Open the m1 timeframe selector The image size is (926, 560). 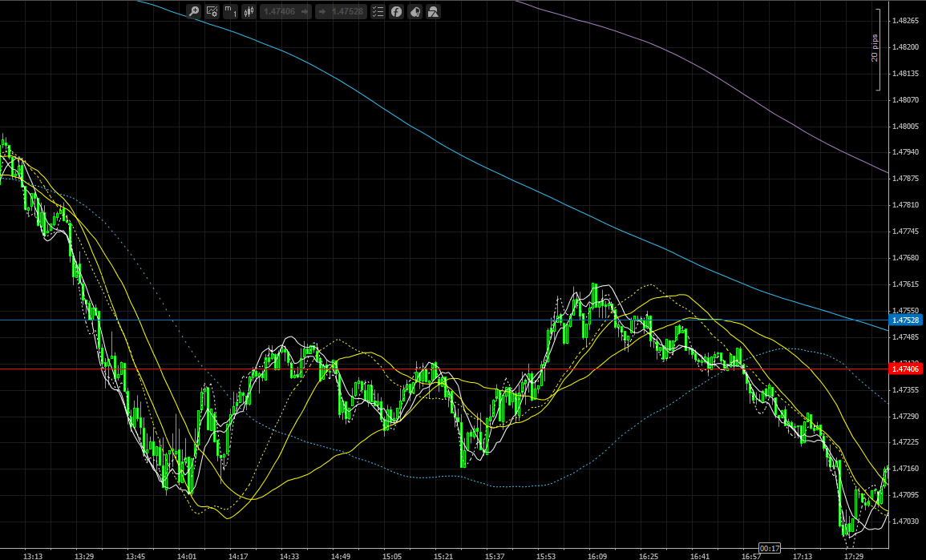(230, 11)
